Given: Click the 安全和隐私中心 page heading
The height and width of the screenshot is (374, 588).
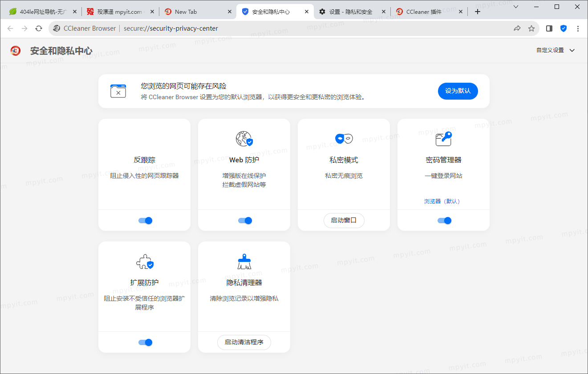Looking at the screenshot, I should (61, 51).
